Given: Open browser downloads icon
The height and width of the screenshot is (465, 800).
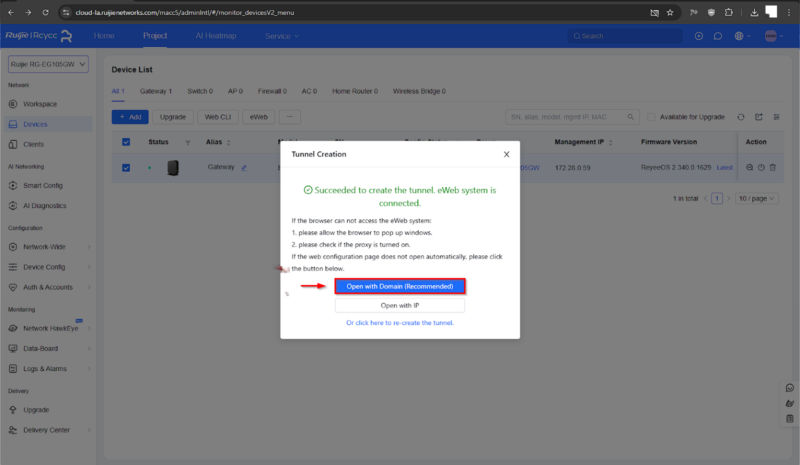Looking at the screenshot, I should (754, 13).
